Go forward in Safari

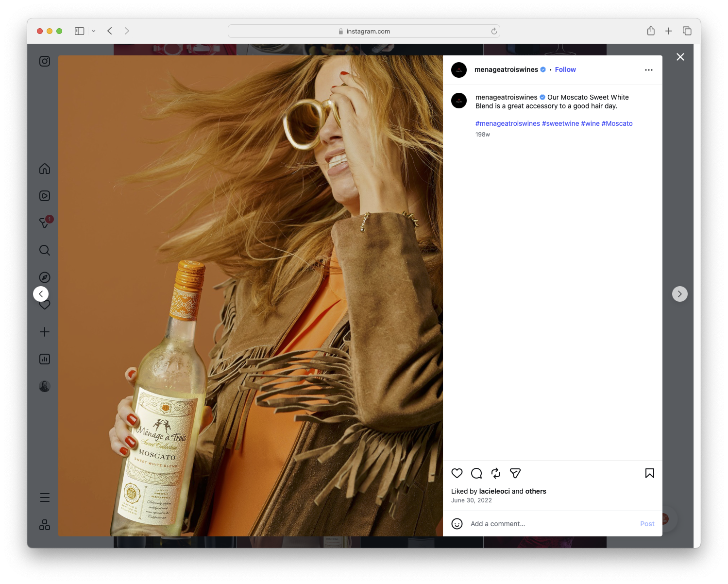pos(127,31)
